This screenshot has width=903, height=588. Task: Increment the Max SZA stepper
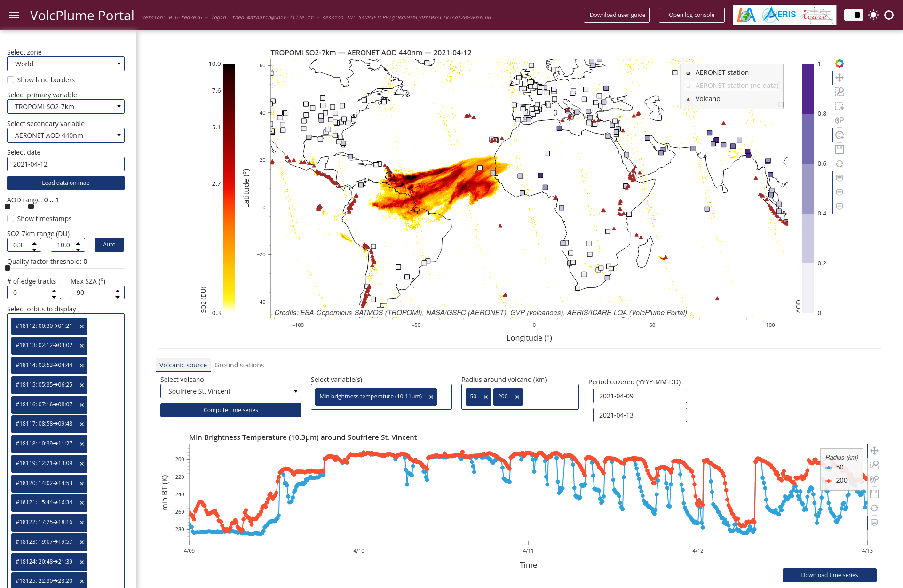click(x=118, y=290)
